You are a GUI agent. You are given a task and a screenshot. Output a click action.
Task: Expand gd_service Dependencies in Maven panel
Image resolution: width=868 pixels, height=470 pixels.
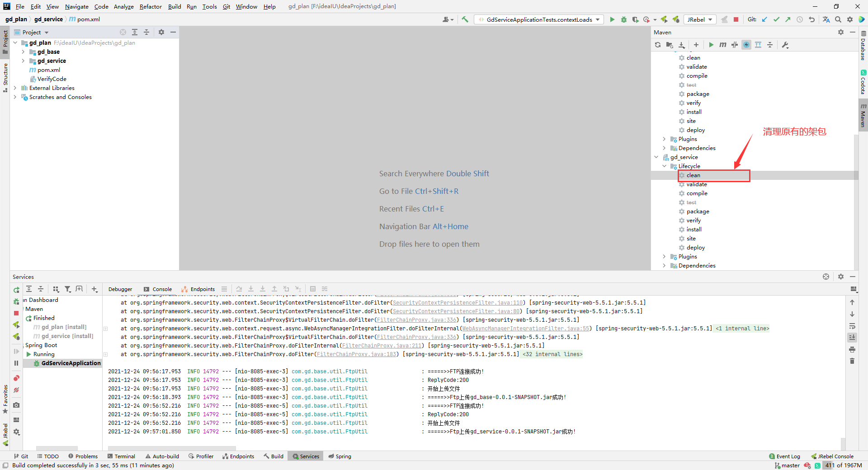pyautogui.click(x=664, y=265)
